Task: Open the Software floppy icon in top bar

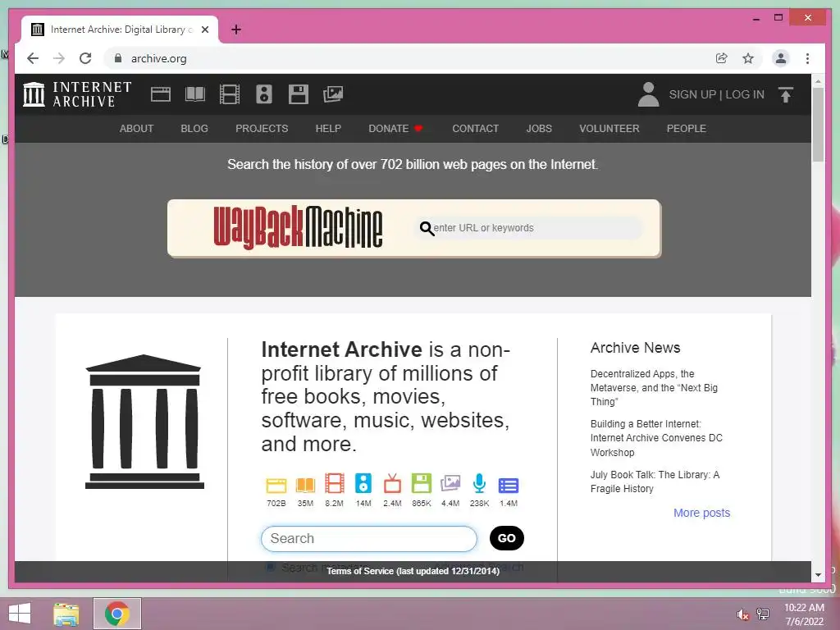Action: (x=299, y=94)
